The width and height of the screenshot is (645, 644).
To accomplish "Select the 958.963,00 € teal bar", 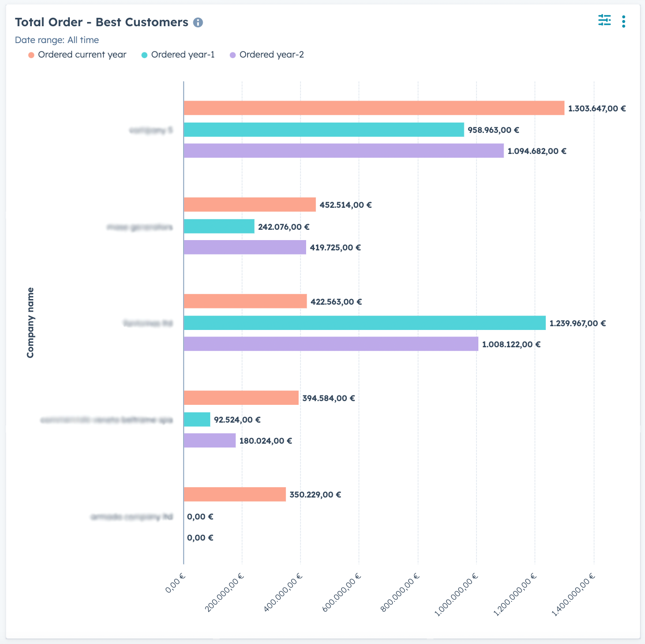I will [x=323, y=130].
